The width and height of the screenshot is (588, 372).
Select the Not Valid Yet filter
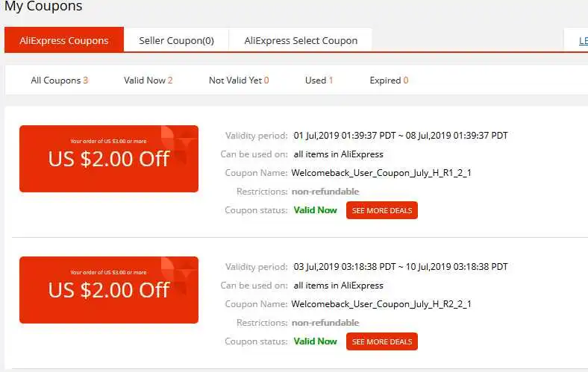click(x=239, y=81)
